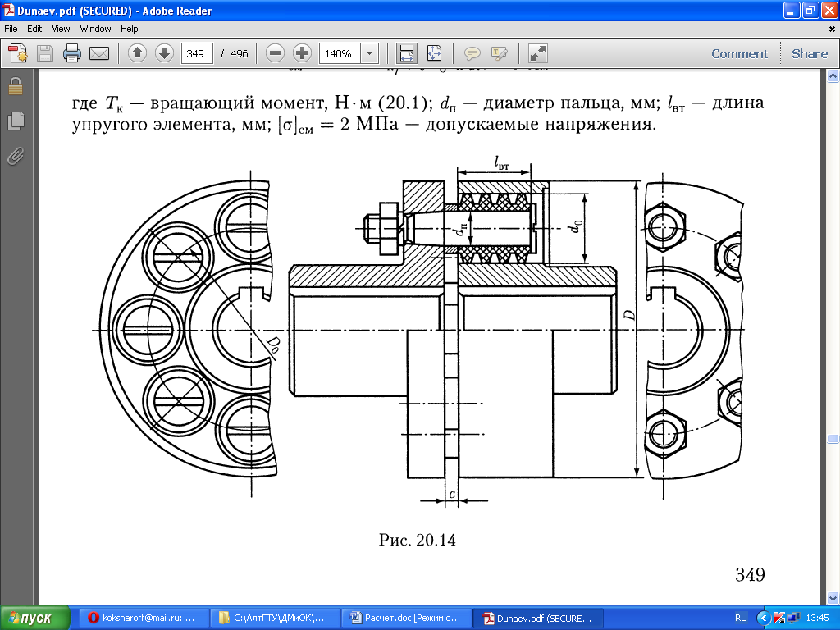Click RU language indicator in tray

point(741,618)
